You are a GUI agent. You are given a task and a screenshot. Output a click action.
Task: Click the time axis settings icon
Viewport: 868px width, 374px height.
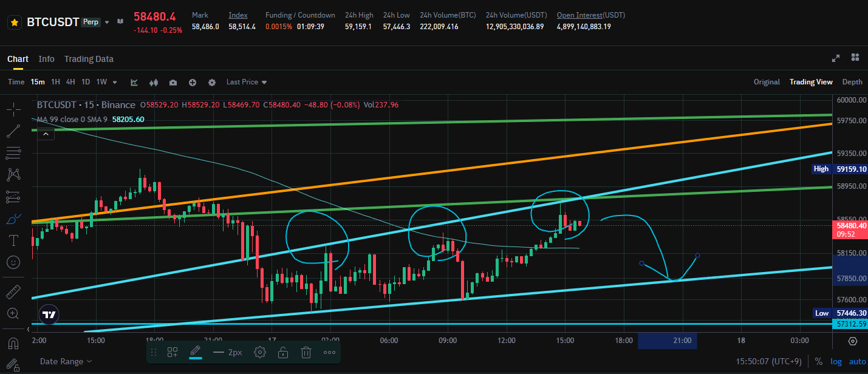tap(853, 341)
